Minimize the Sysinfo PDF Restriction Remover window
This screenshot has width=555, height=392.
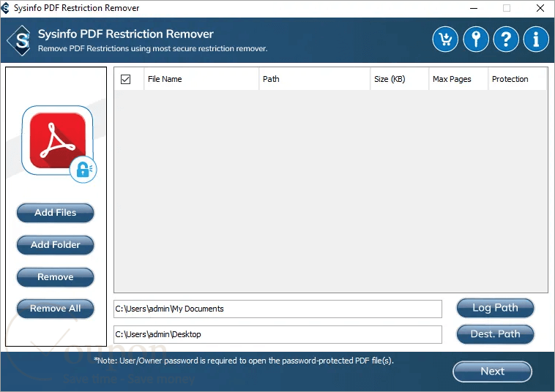point(474,8)
